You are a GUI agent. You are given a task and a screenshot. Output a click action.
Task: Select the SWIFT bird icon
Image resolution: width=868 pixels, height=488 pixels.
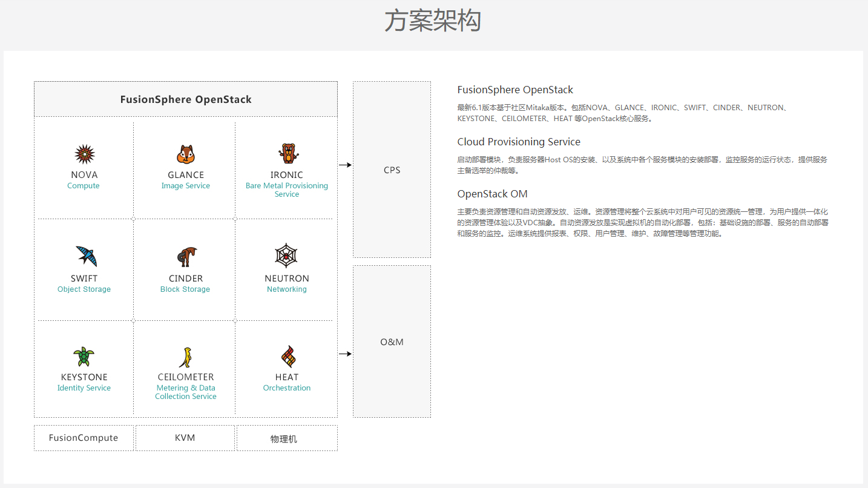click(86, 256)
